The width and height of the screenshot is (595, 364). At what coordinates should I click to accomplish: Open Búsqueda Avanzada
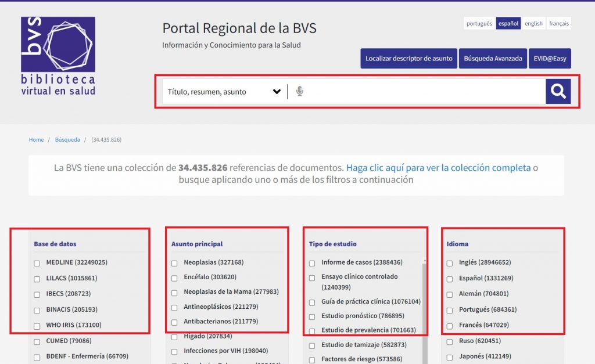493,59
